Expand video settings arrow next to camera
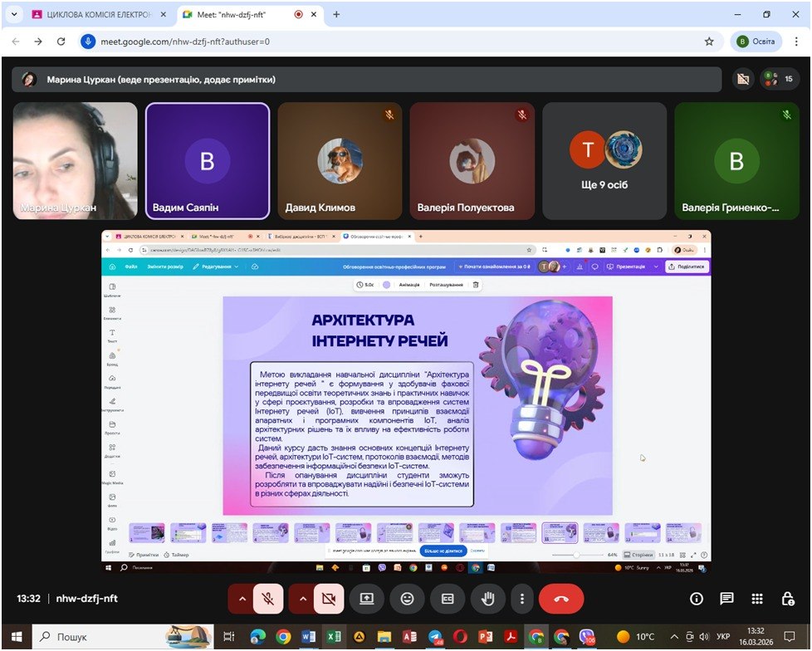This screenshot has width=812, height=651. click(x=302, y=599)
